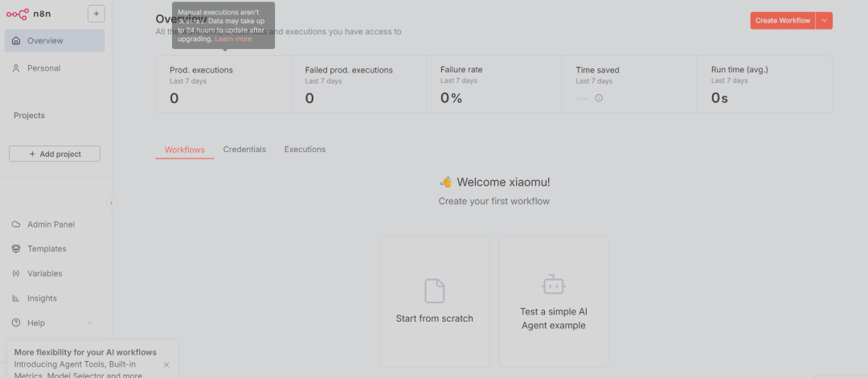This screenshot has height=378, width=868.
Task: Open the Templates page
Action: pyautogui.click(x=55, y=249)
